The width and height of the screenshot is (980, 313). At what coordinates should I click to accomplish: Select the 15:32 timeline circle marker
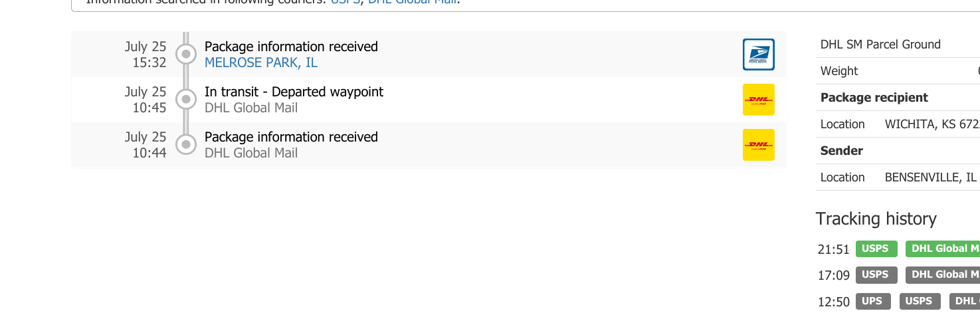pos(186,54)
